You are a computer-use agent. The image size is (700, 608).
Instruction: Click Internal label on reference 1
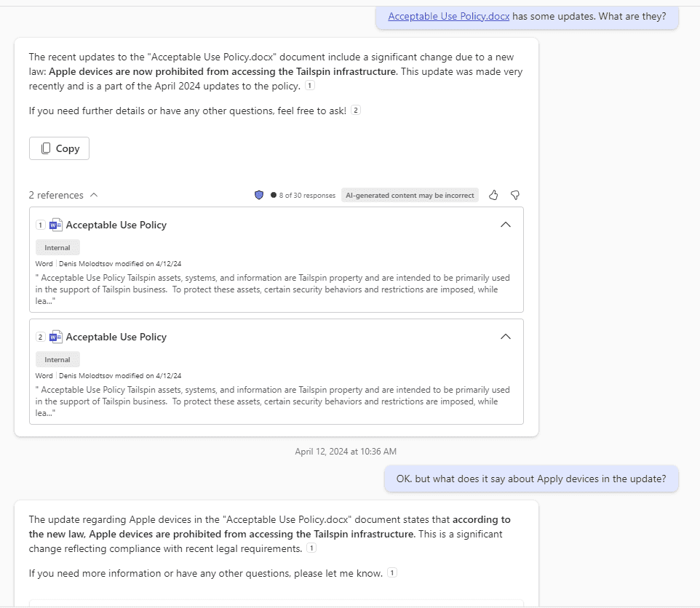pos(57,247)
